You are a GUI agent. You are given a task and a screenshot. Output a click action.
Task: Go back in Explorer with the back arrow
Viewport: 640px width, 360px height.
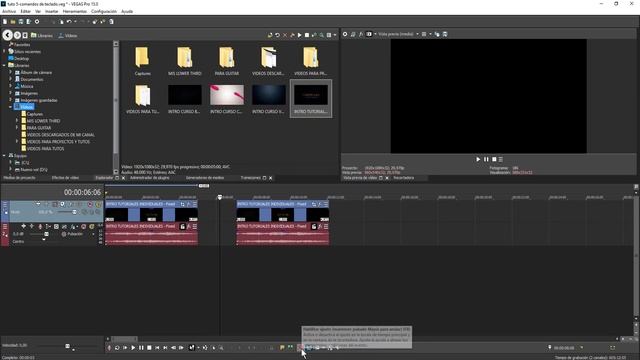pos(7,35)
